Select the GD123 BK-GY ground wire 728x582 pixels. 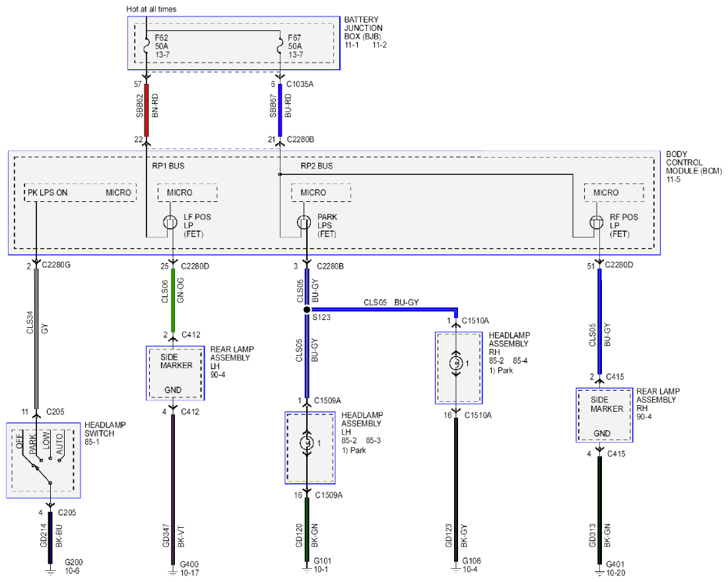456,490
